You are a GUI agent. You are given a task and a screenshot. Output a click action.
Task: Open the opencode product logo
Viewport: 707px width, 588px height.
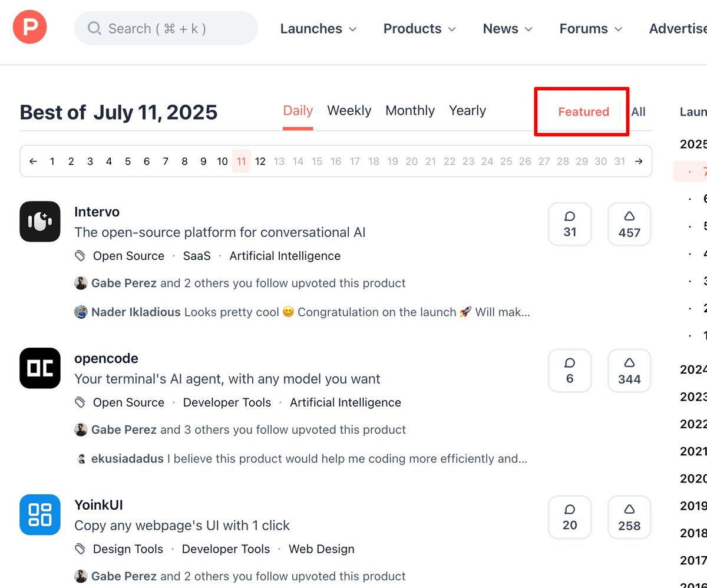pos(40,368)
